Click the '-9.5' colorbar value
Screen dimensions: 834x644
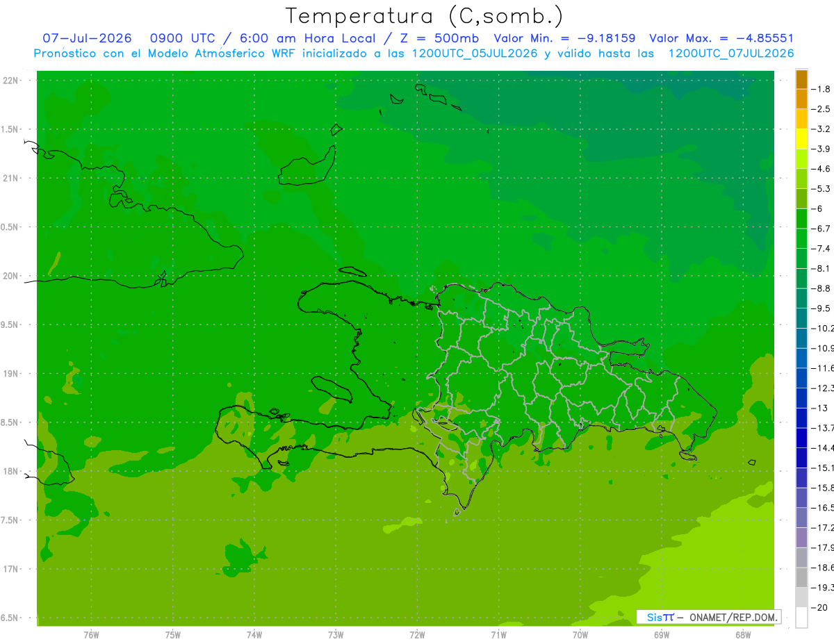point(821,308)
